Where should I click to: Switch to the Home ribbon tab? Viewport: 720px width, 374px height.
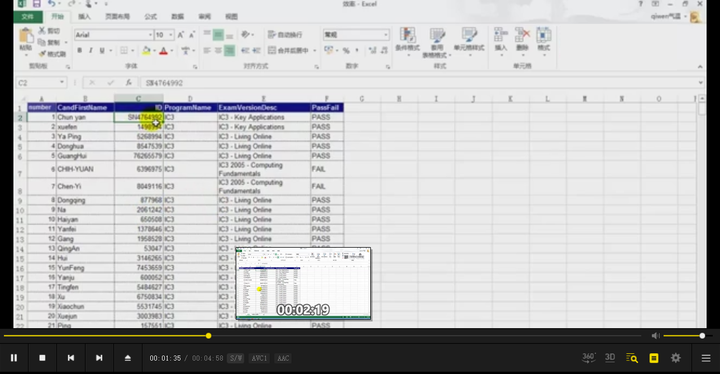57,17
